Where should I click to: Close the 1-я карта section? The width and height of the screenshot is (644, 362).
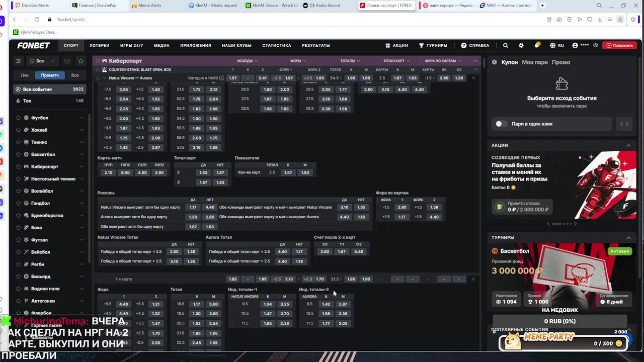tap(473, 279)
